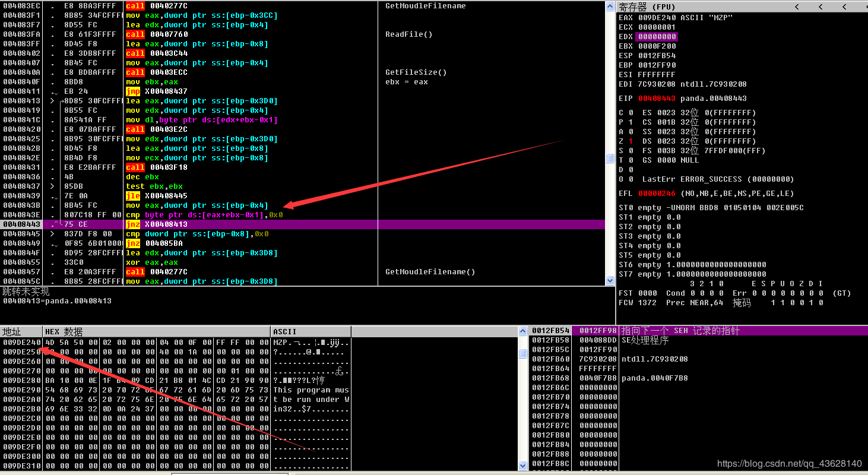Click the disassembly pane scrollbar thumb

(610, 159)
